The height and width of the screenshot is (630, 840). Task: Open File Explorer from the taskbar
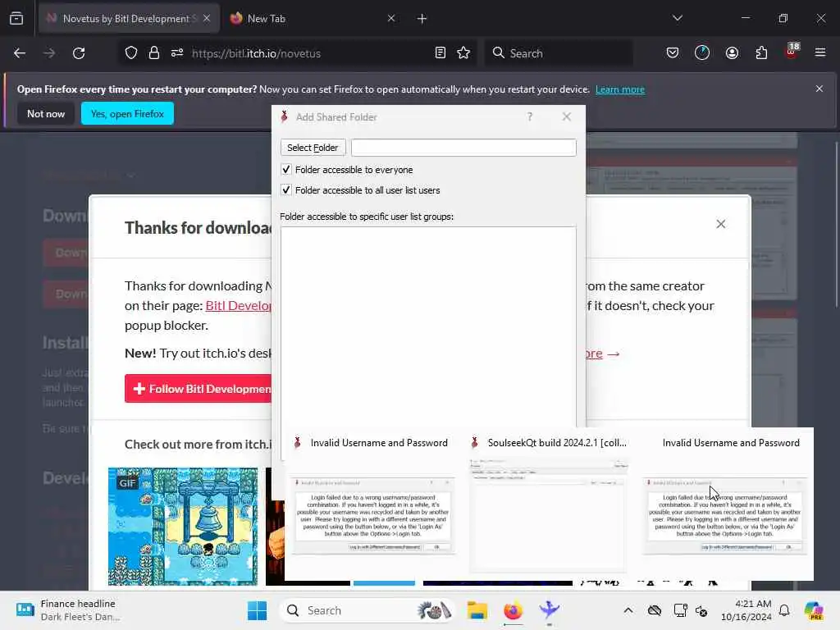477,610
